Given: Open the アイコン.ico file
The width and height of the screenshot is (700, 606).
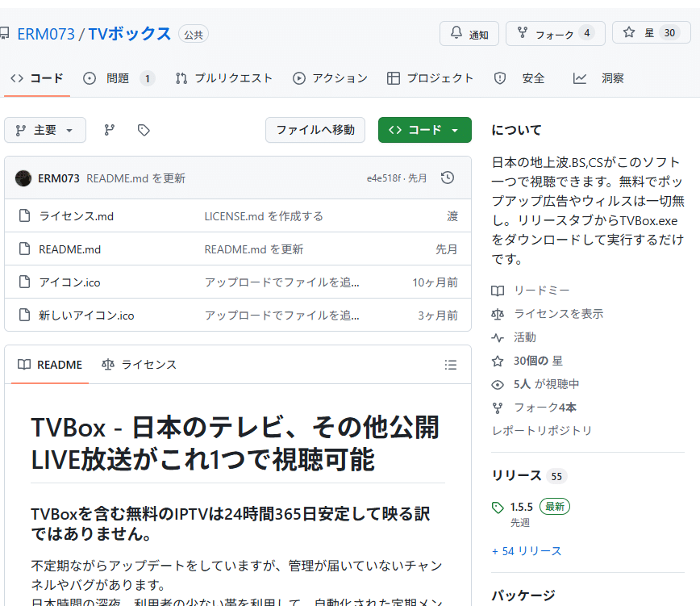Looking at the screenshot, I should [69, 282].
